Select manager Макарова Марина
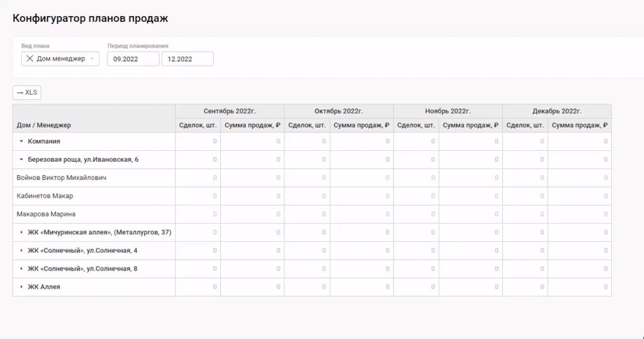 46,214
